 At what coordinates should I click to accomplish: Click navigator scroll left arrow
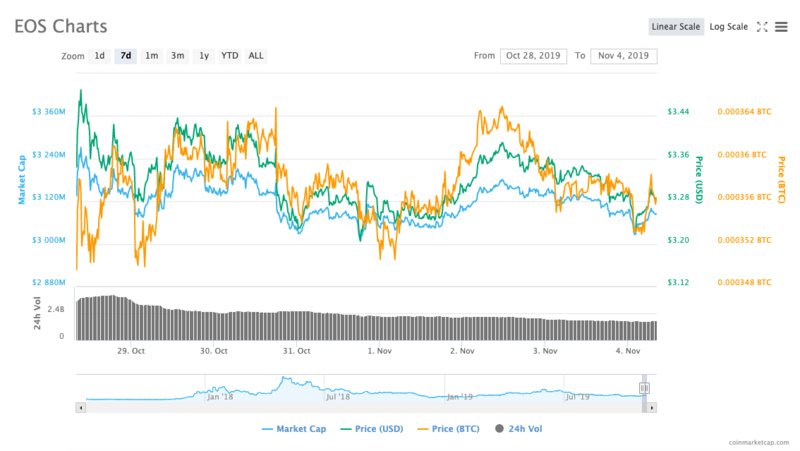[81, 408]
